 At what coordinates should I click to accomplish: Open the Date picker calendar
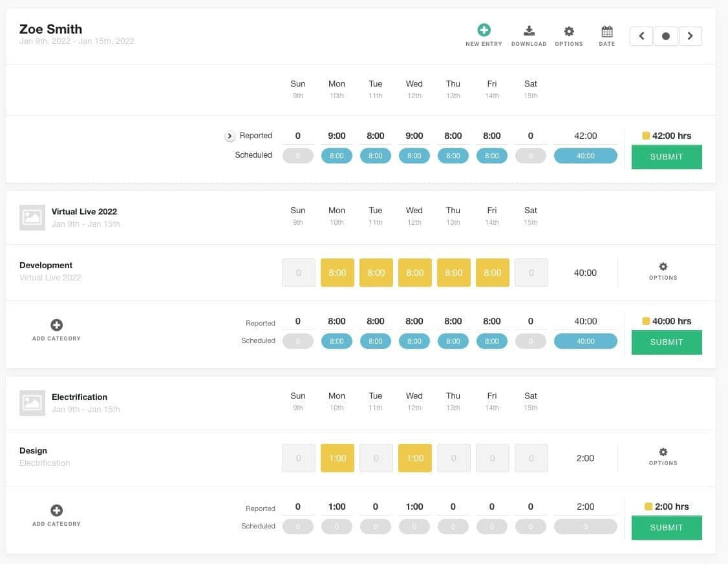click(606, 31)
